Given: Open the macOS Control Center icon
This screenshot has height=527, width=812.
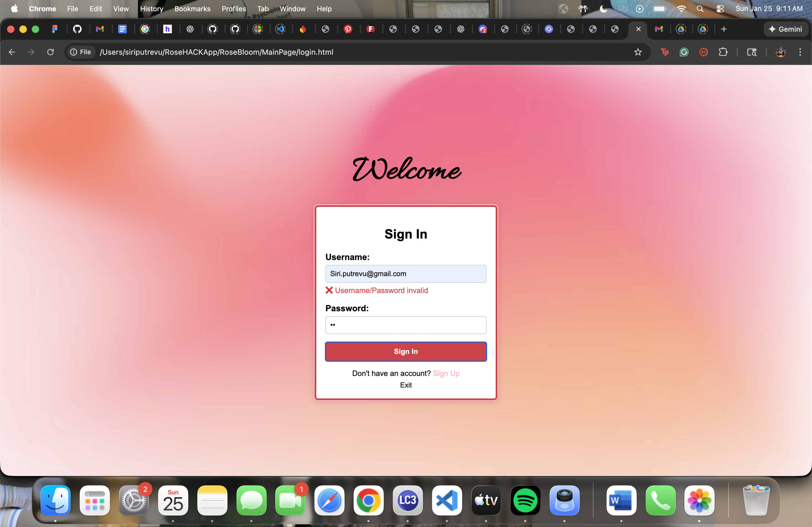Looking at the screenshot, I should [x=720, y=9].
